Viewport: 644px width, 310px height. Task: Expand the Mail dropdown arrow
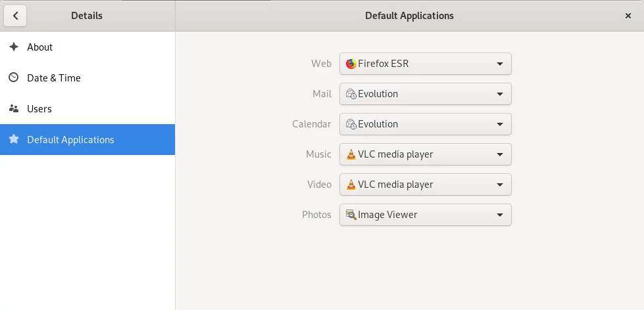[500, 94]
